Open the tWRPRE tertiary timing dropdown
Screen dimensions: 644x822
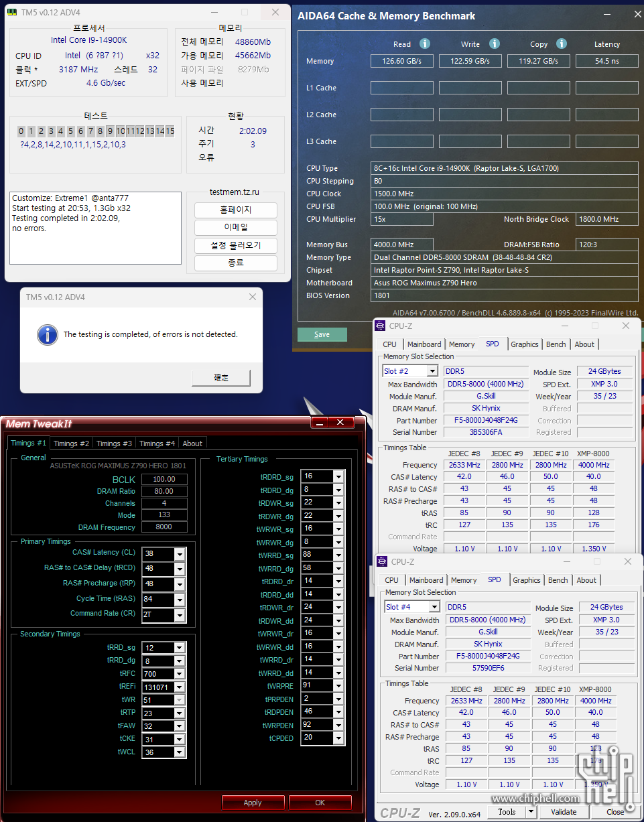coord(338,686)
